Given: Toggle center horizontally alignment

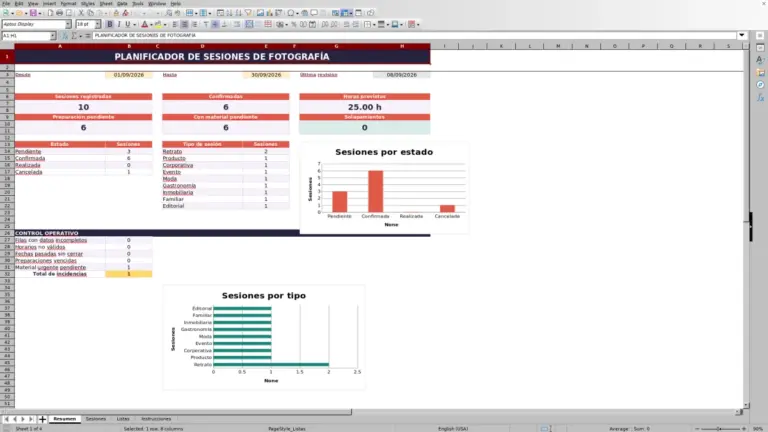Looking at the screenshot, I should coord(185,24).
